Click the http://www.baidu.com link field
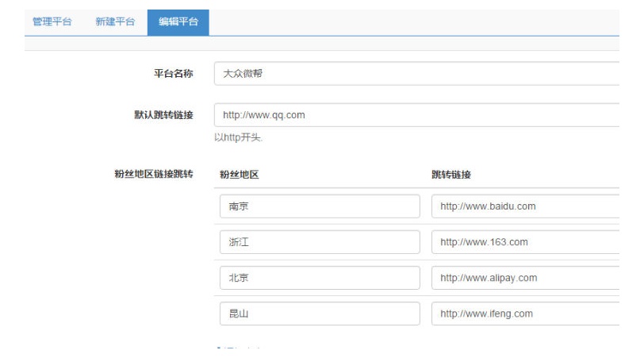This screenshot has width=644, height=358. 525,206
